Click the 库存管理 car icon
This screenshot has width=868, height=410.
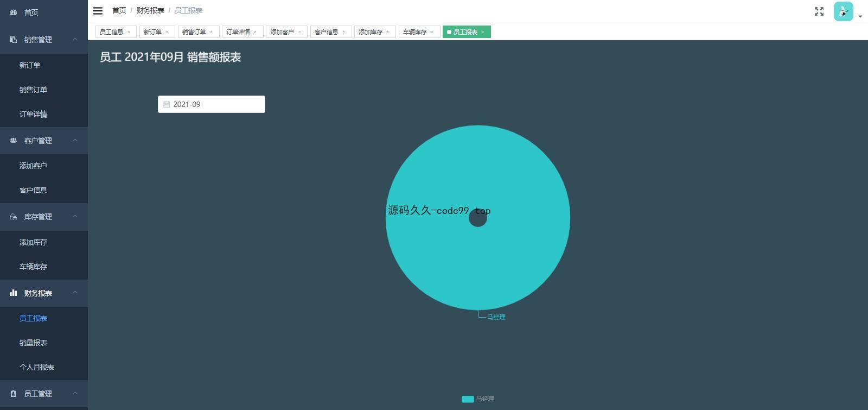point(14,217)
